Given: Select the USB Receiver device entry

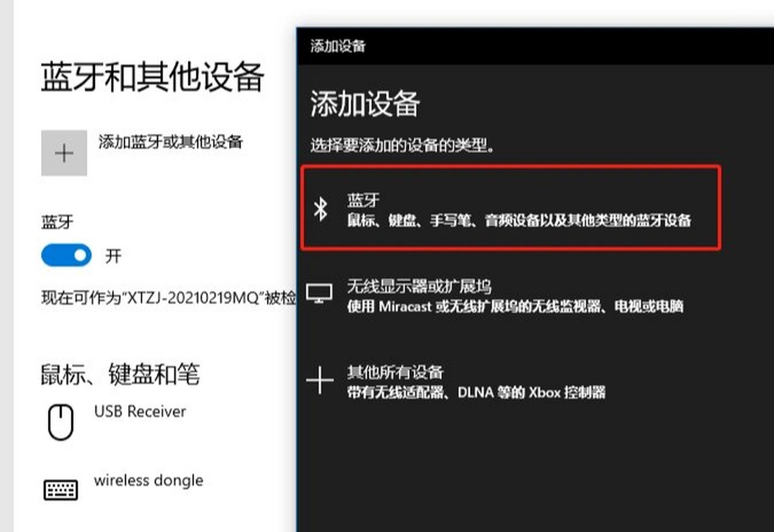Looking at the screenshot, I should [x=116, y=421].
